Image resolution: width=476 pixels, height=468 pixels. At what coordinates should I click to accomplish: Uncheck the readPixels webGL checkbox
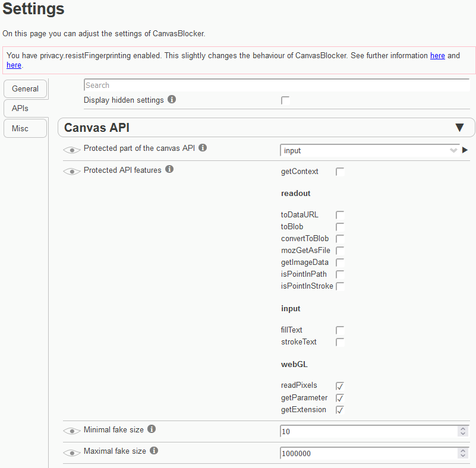[339, 385]
